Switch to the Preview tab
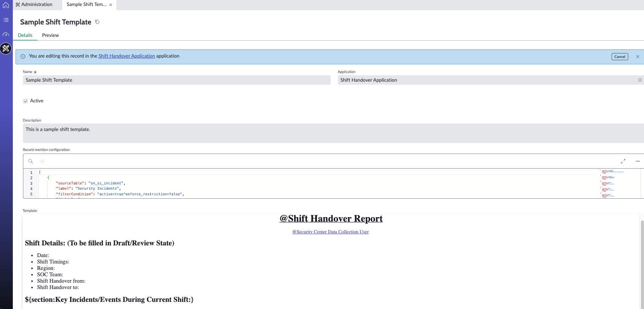This screenshot has height=309, width=644. click(50, 35)
